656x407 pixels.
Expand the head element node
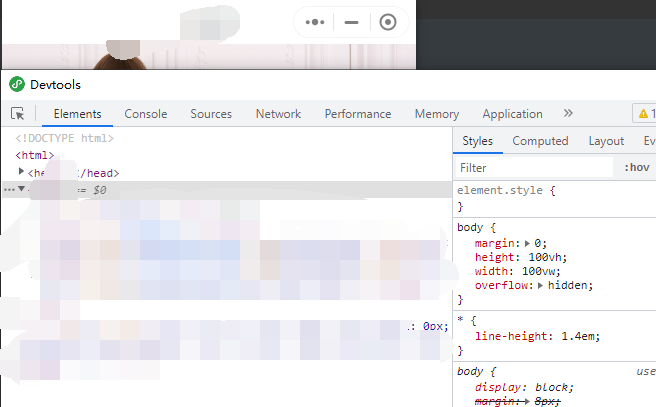[x=20, y=171]
